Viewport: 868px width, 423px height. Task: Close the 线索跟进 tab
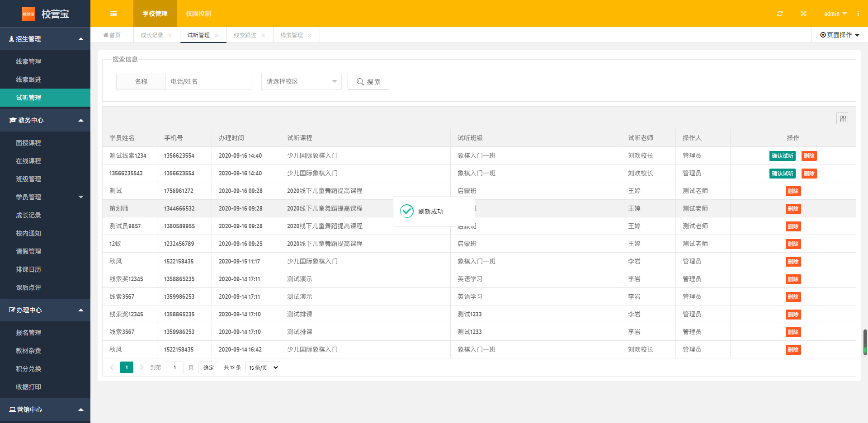tap(263, 35)
